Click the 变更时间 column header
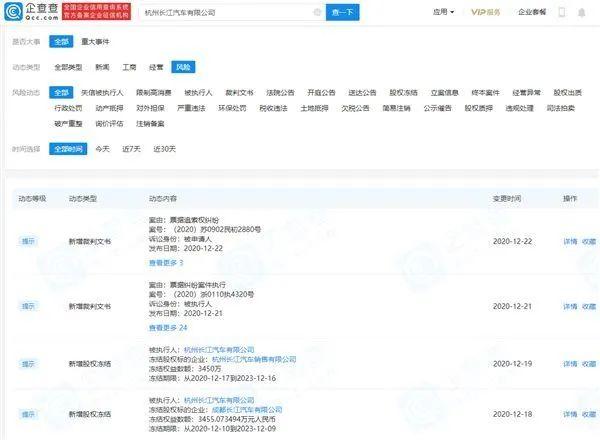The width and height of the screenshot is (600, 440). coord(507,199)
